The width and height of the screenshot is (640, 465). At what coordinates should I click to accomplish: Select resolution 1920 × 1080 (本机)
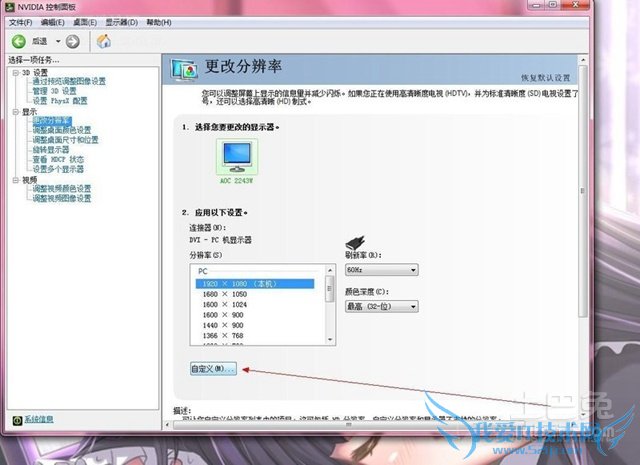[x=255, y=284]
